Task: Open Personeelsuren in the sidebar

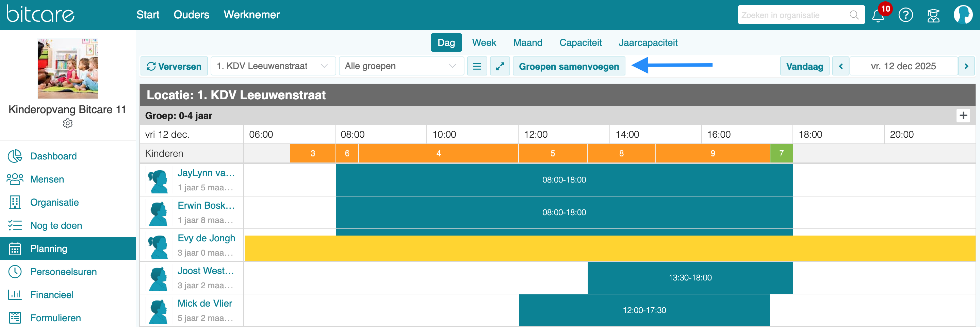Action: click(63, 272)
